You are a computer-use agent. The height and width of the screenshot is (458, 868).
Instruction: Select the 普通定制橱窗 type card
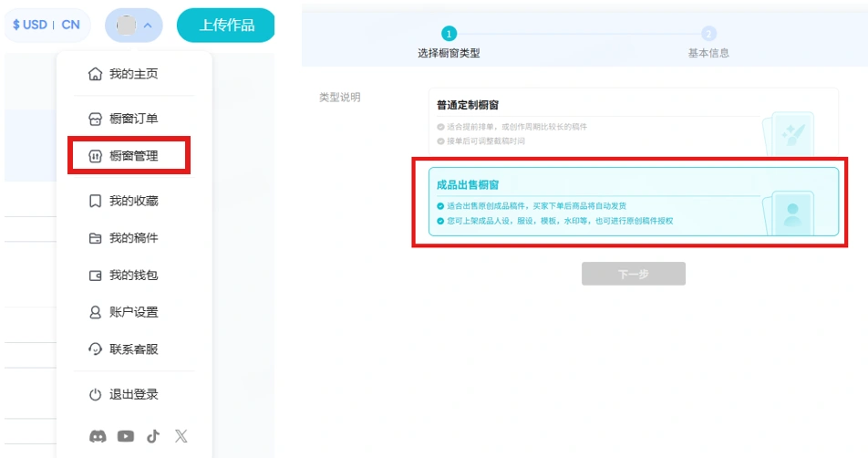click(634, 122)
